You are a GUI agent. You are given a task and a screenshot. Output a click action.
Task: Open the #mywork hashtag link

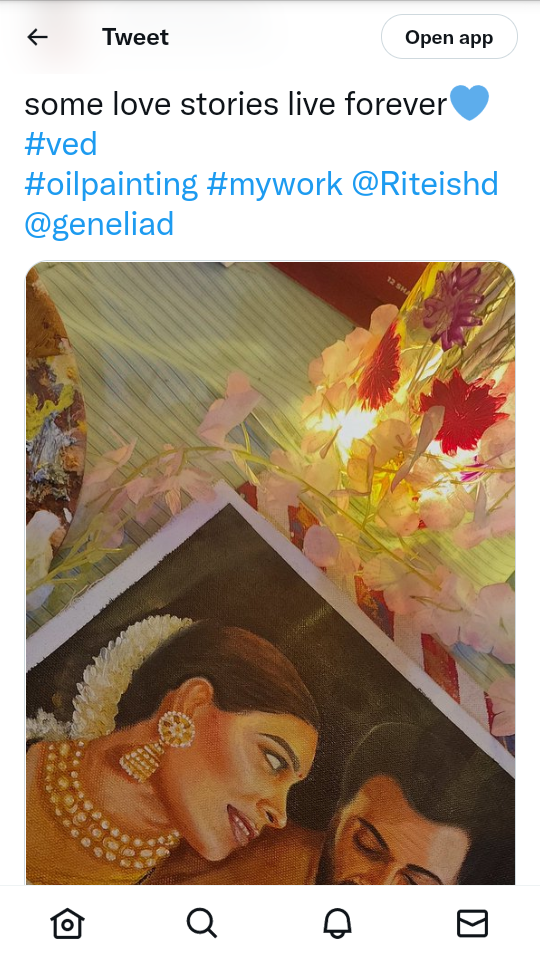274,184
